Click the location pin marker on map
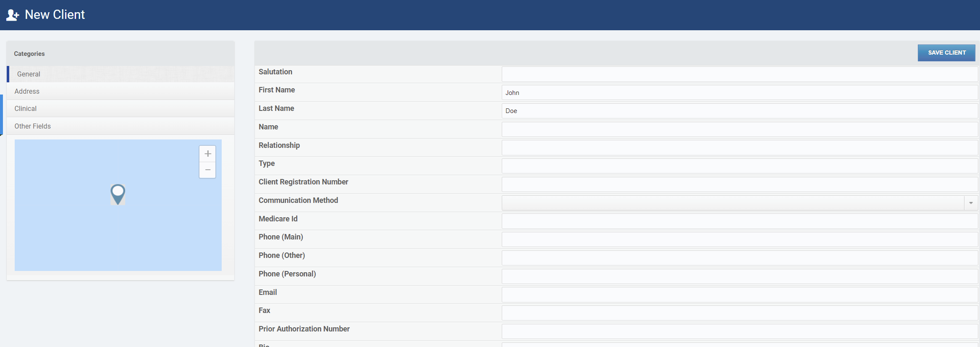 (x=118, y=193)
